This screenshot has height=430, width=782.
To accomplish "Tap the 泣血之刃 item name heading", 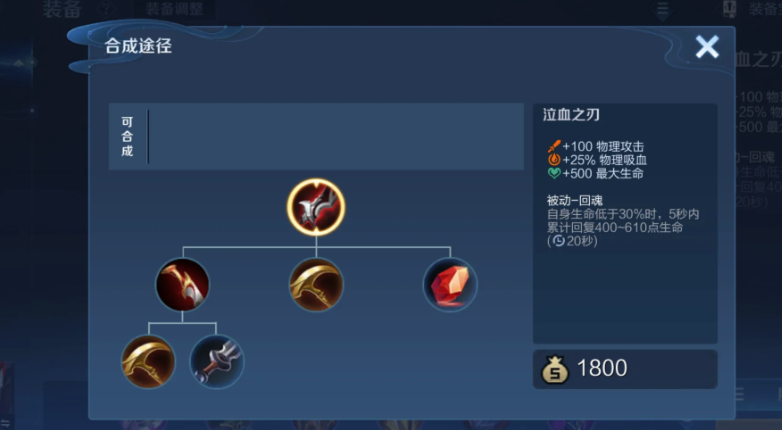I will coord(571,115).
